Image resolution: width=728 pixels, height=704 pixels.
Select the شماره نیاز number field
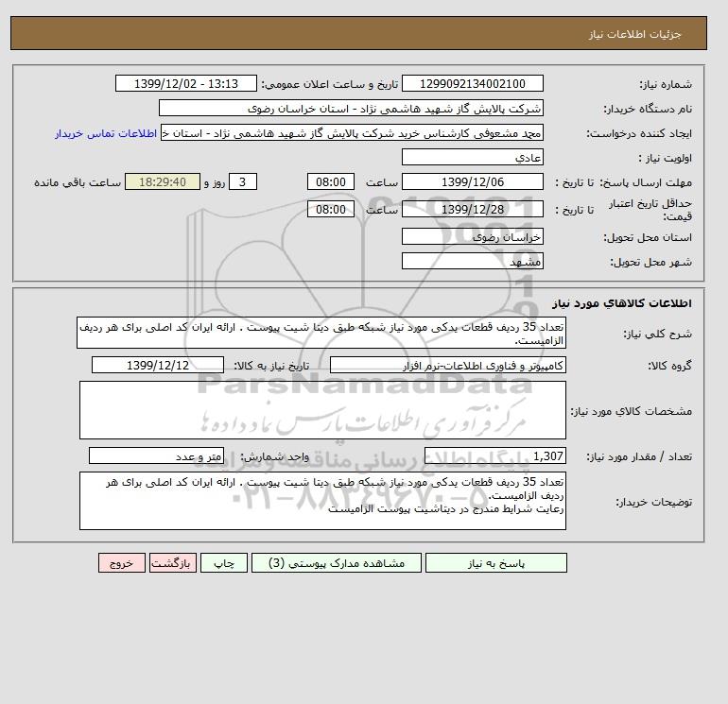tap(472, 83)
